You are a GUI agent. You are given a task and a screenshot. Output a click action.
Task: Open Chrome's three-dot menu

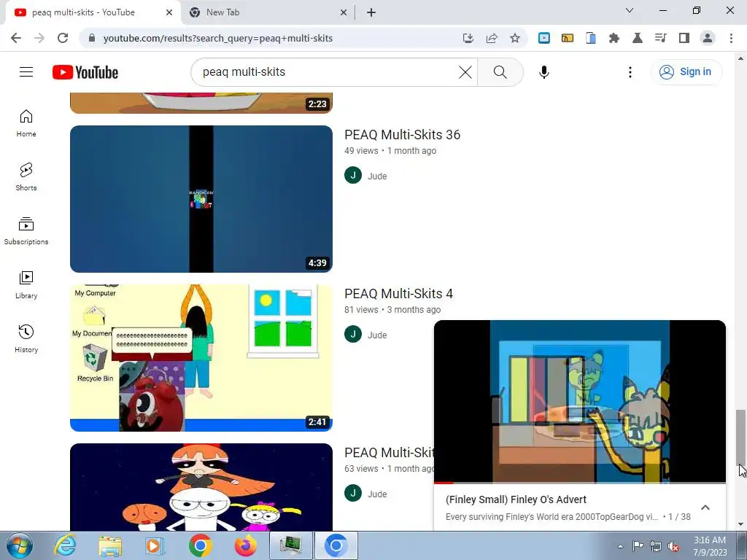(731, 38)
